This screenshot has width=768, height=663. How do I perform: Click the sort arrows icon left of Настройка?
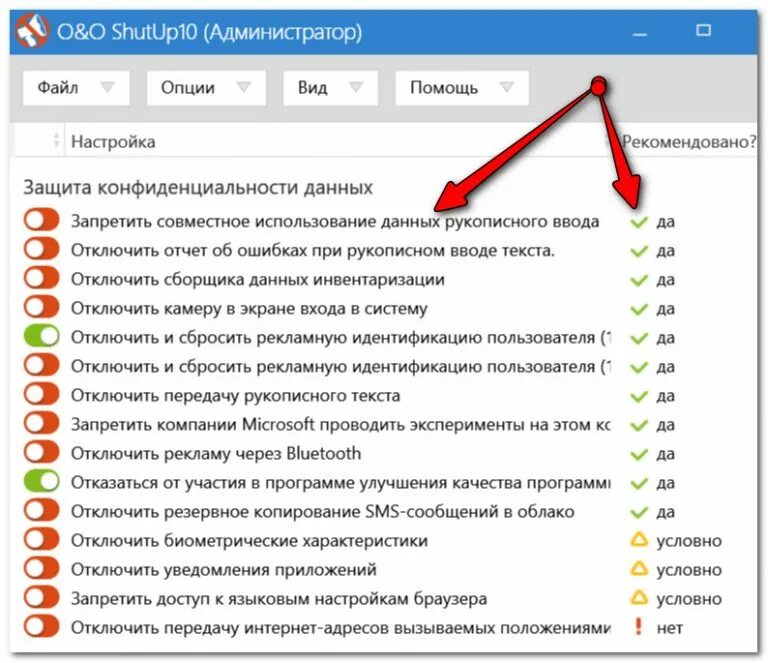pos(56,140)
